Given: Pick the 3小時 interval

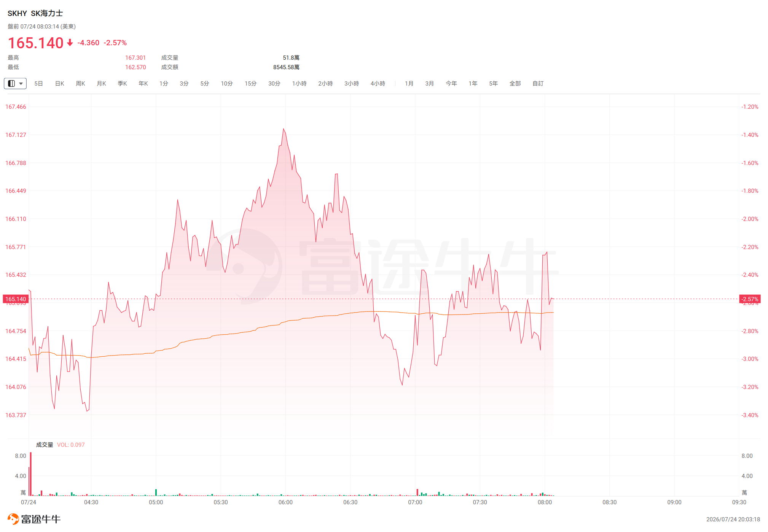Looking at the screenshot, I should coord(352,83).
